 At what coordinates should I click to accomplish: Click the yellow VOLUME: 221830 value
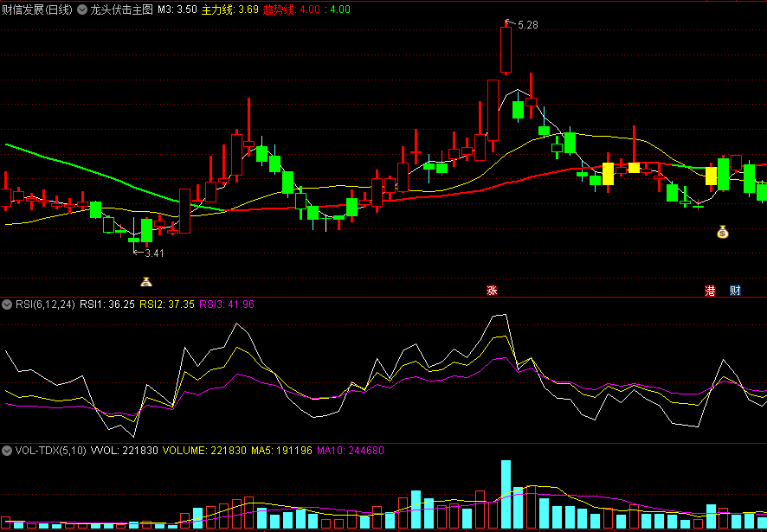pyautogui.click(x=204, y=451)
